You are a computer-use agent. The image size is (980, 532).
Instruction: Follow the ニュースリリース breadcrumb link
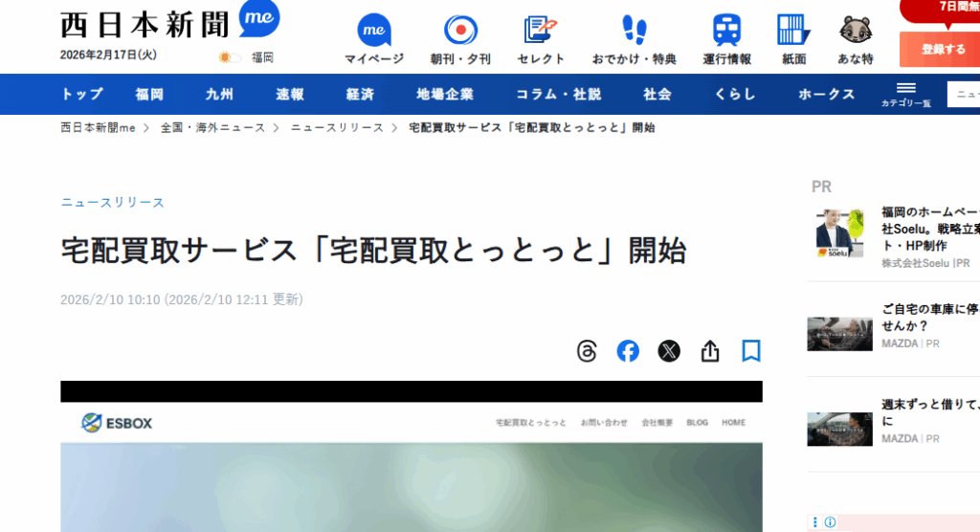(x=337, y=127)
